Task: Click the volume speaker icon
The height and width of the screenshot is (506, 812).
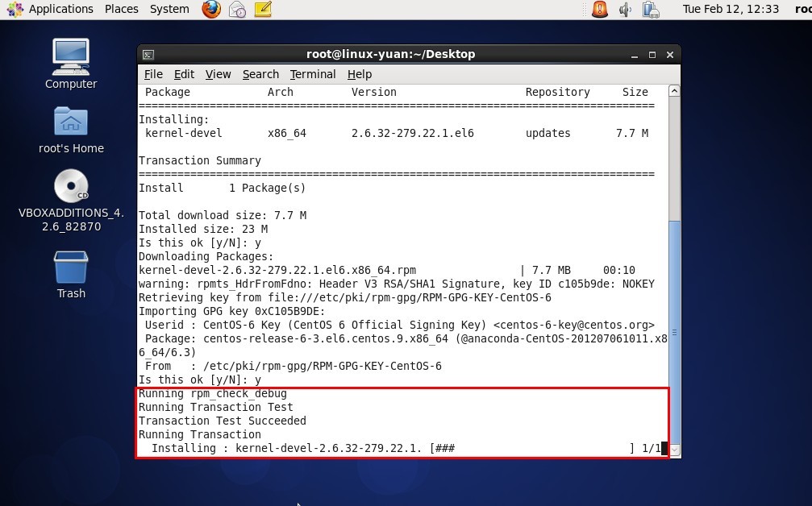Action: [625, 10]
